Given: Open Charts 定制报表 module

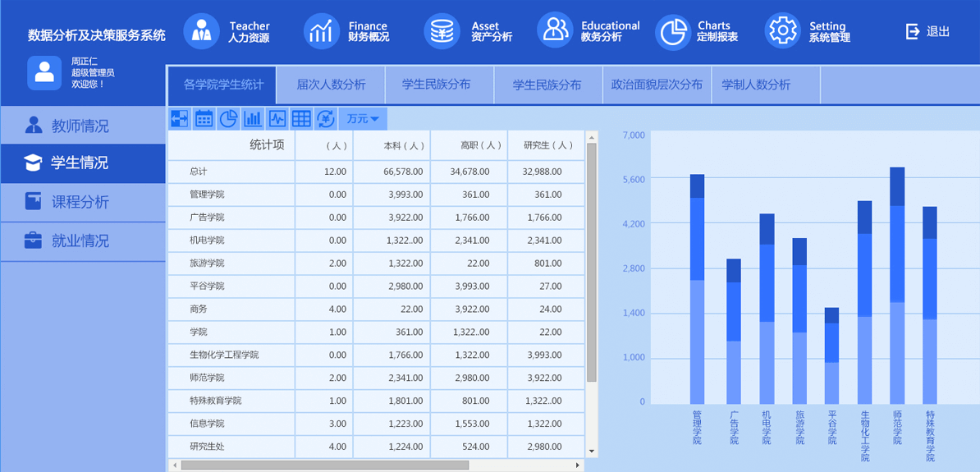Looking at the screenshot, I should pyautogui.click(x=697, y=32).
